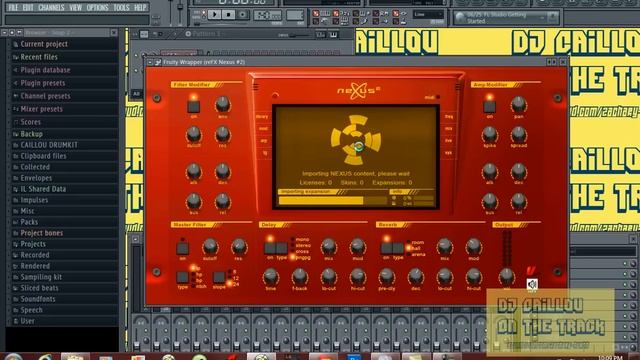Click the Windows Start button
Screen dimensions: 640x360
point(13,357)
